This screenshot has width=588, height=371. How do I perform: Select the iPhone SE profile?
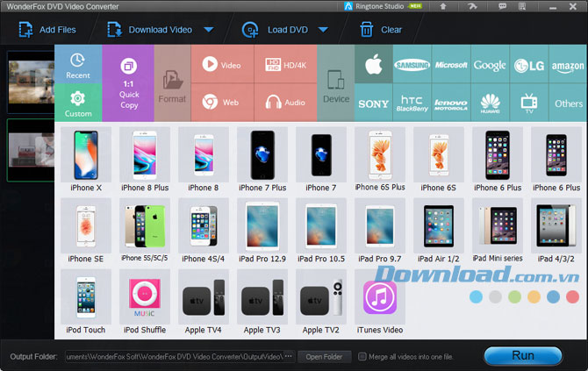(86, 231)
